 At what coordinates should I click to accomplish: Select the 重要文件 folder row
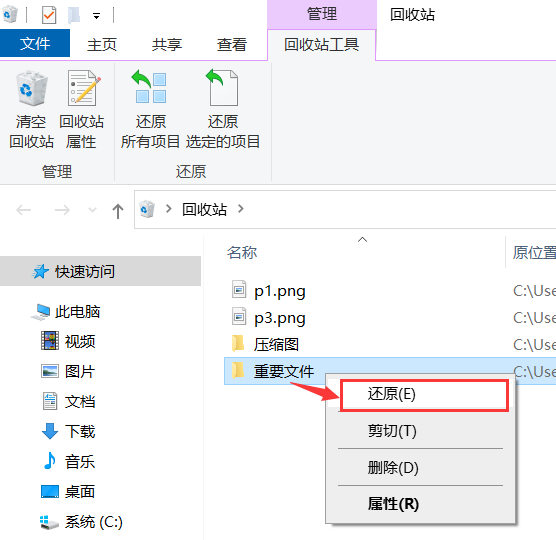coord(390,371)
